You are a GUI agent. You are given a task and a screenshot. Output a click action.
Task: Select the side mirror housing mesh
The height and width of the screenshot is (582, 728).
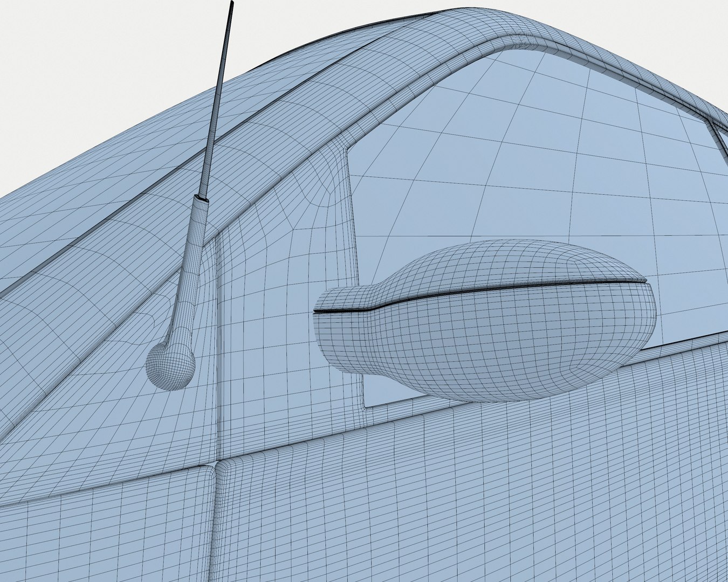(485, 321)
